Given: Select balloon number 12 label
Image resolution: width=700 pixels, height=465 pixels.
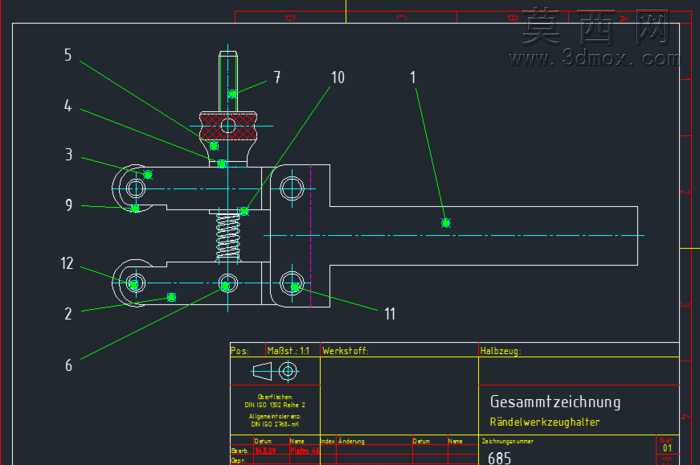Looking at the screenshot, I should [67, 263].
